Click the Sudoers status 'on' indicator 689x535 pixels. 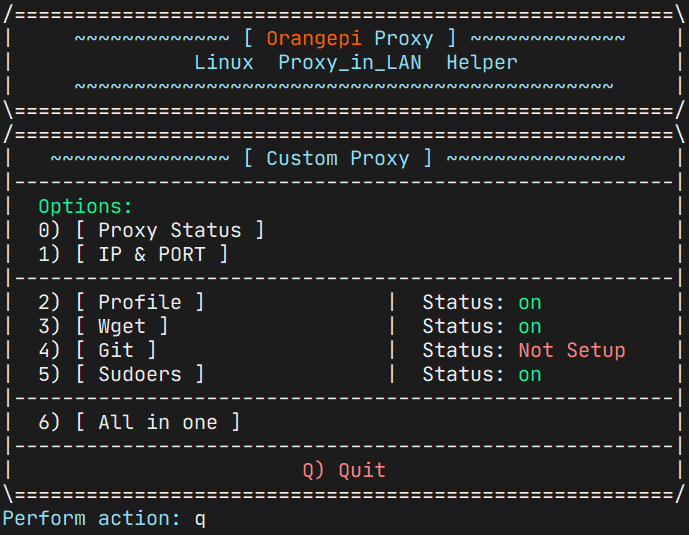(530, 375)
